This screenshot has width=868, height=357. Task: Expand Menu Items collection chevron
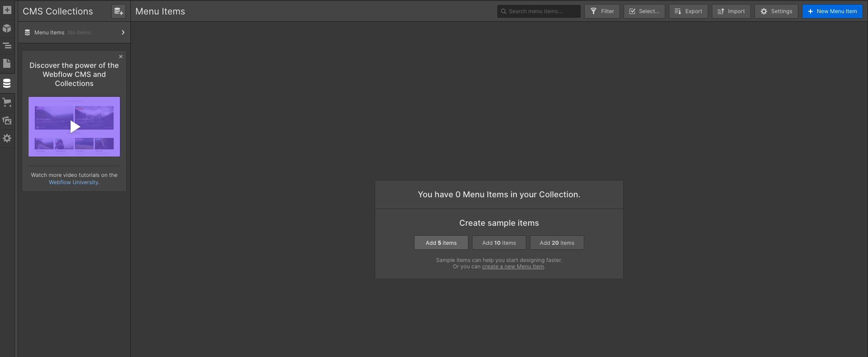point(123,33)
